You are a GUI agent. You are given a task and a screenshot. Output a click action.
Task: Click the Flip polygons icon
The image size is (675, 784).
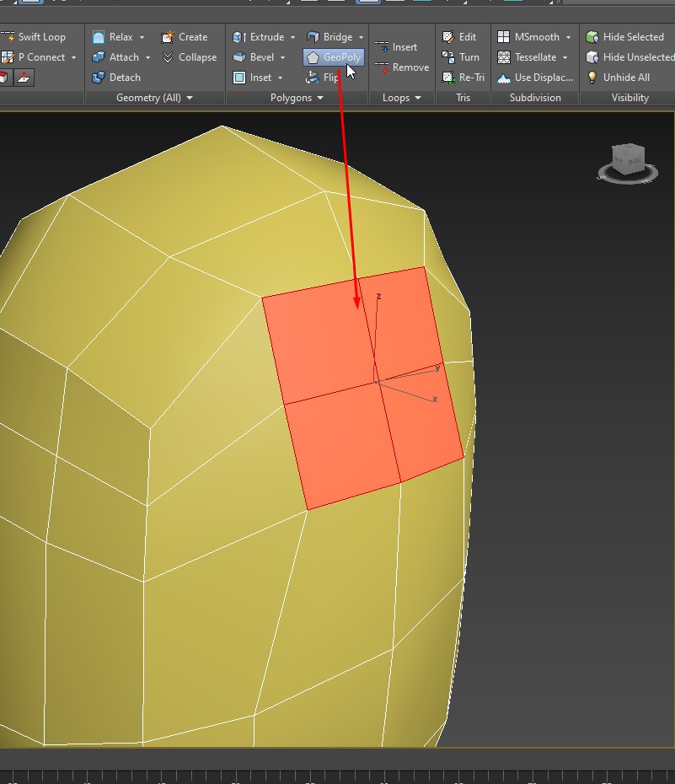pos(323,78)
